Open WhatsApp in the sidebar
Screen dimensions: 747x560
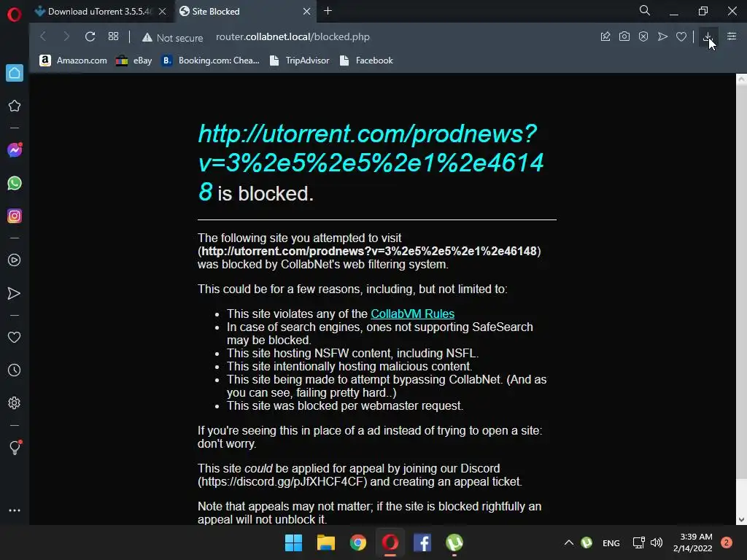coord(15,183)
